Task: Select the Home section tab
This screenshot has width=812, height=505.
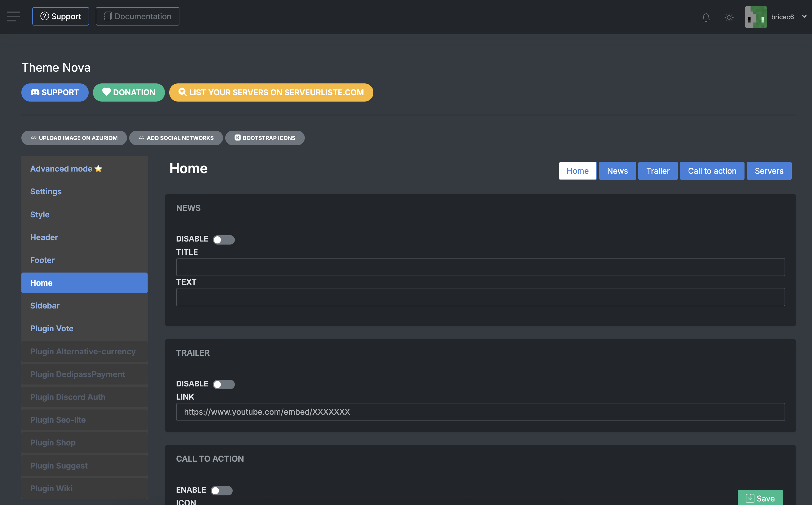Action: click(x=577, y=171)
